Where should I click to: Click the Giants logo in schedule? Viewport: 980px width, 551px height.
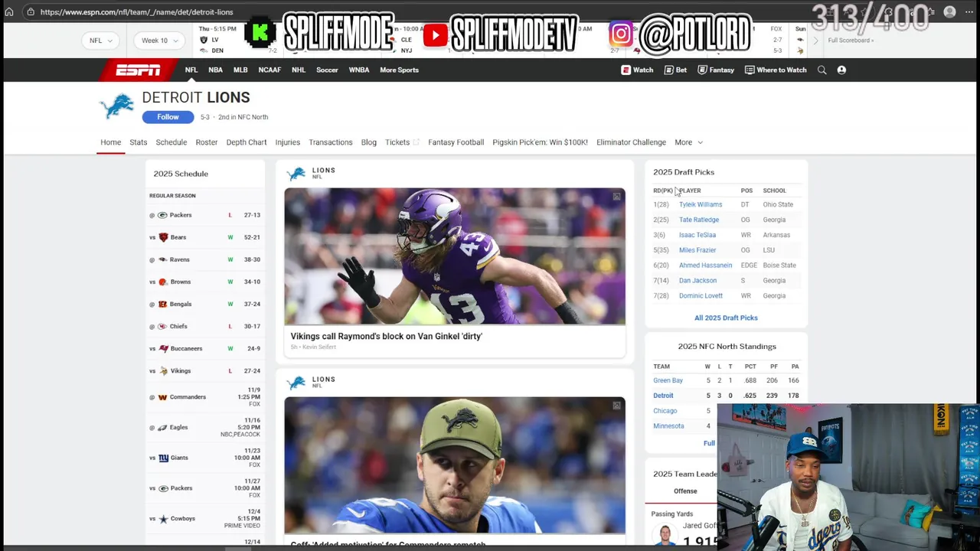point(163,458)
